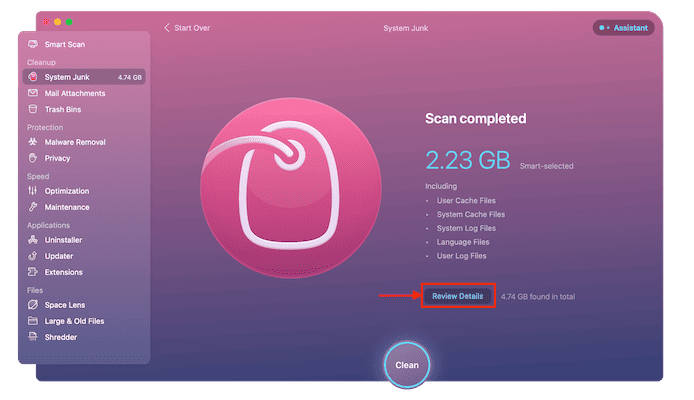
Task: Open Maintenance under Speed
Action: pyautogui.click(x=67, y=207)
